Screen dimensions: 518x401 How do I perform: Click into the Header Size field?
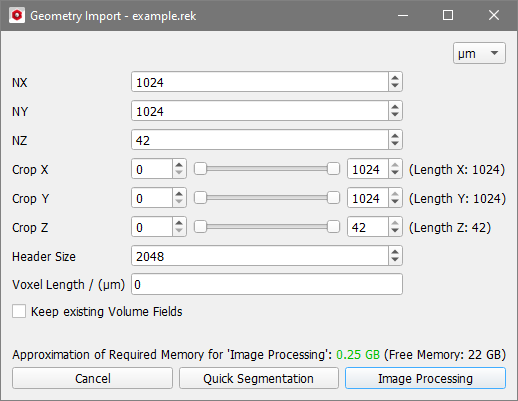[x=260, y=256]
